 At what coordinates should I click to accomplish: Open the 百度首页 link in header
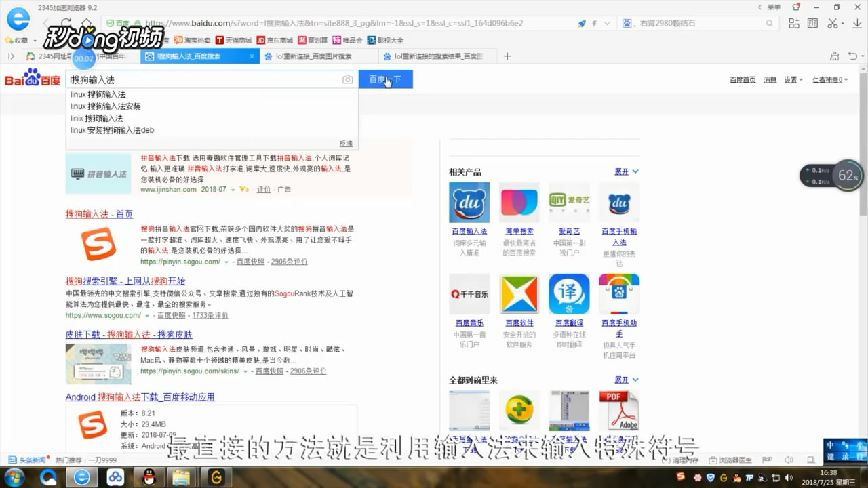(743, 80)
